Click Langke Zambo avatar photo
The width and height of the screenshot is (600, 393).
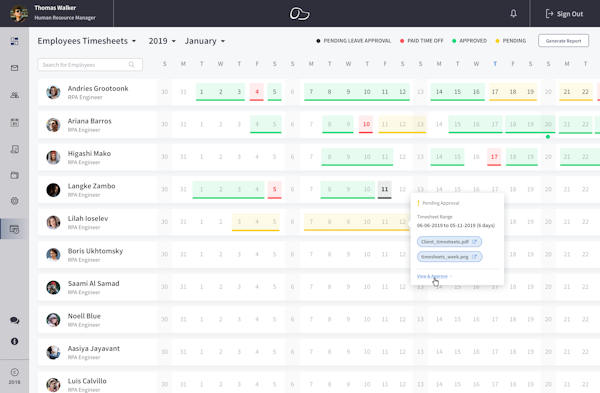pyautogui.click(x=53, y=190)
